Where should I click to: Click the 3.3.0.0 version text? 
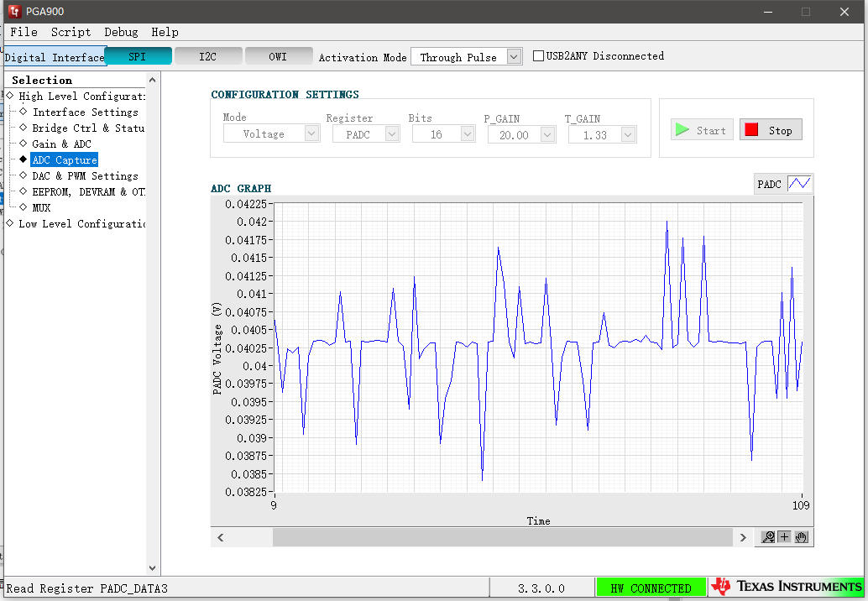coord(541,588)
